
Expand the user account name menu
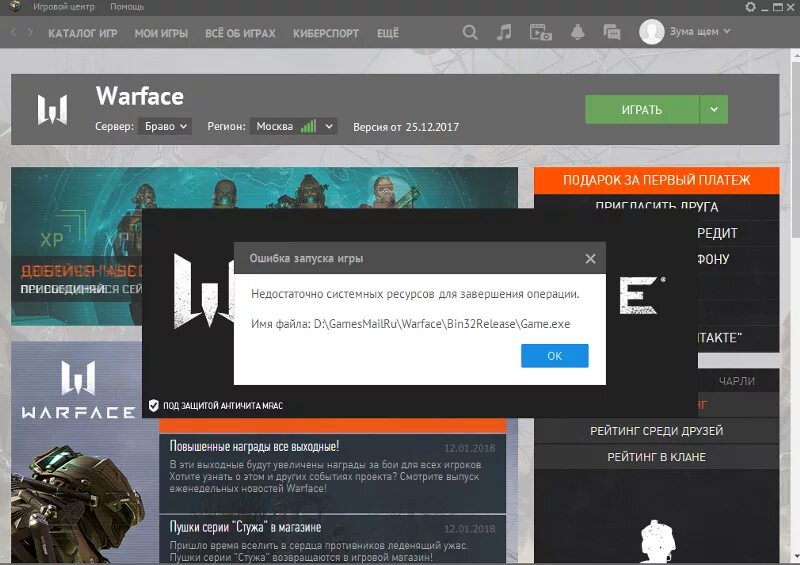click(699, 32)
